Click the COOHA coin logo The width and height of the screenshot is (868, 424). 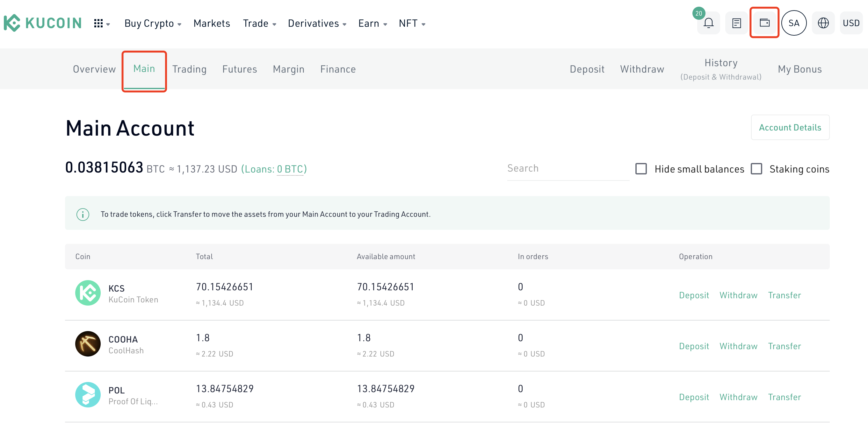coord(88,344)
